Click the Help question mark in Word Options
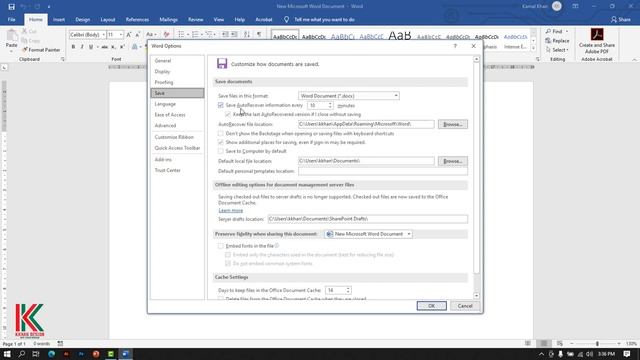Viewport: 640px width, 360px height. click(x=455, y=46)
